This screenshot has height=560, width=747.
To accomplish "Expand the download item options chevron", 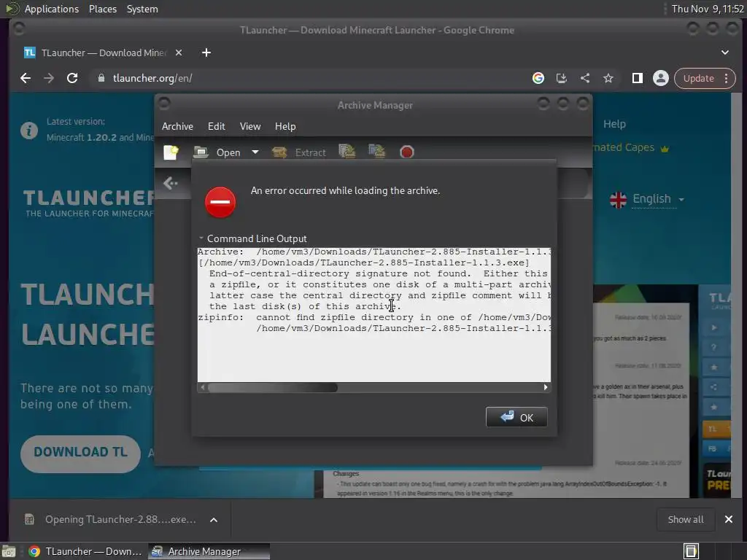I will (x=214, y=520).
